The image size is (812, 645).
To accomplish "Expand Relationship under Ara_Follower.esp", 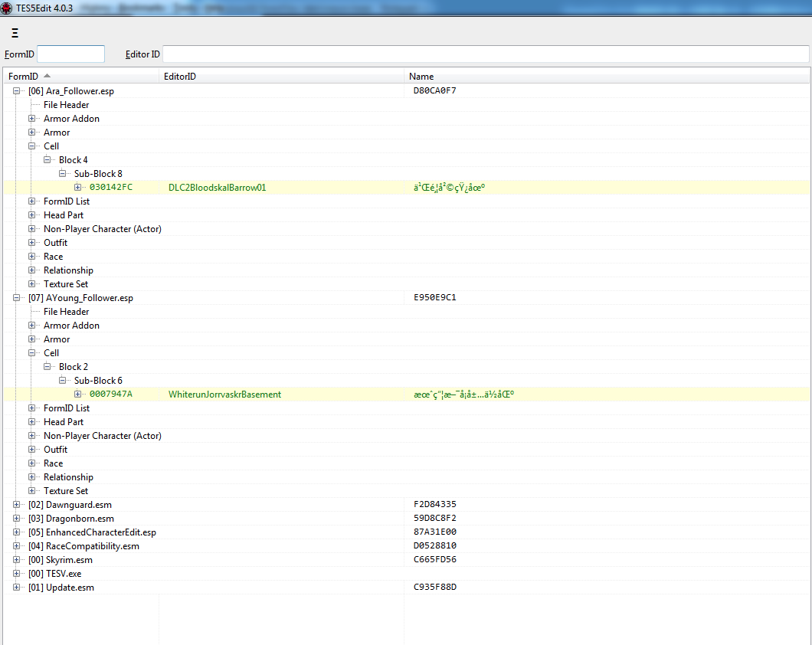I will pos(31,270).
